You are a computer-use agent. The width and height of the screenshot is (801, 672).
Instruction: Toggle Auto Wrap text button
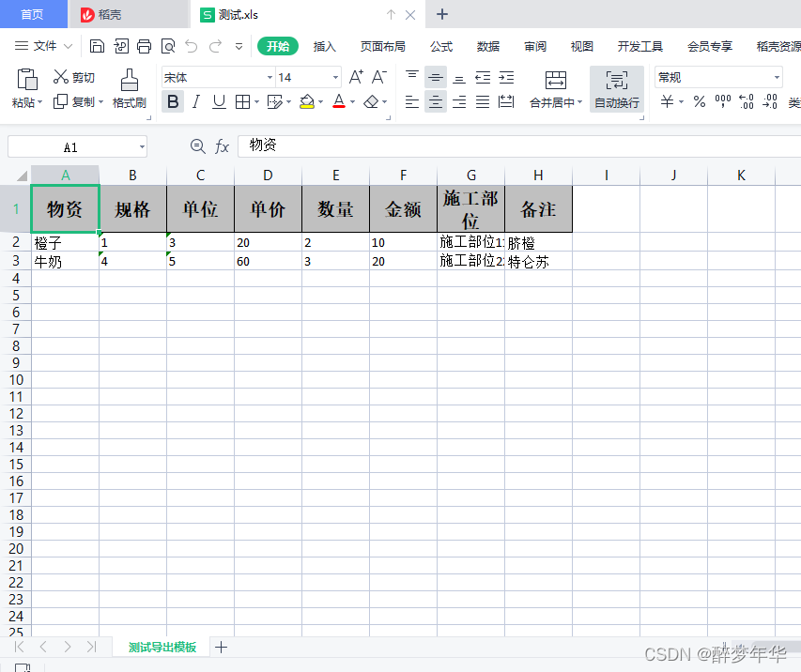[617, 89]
